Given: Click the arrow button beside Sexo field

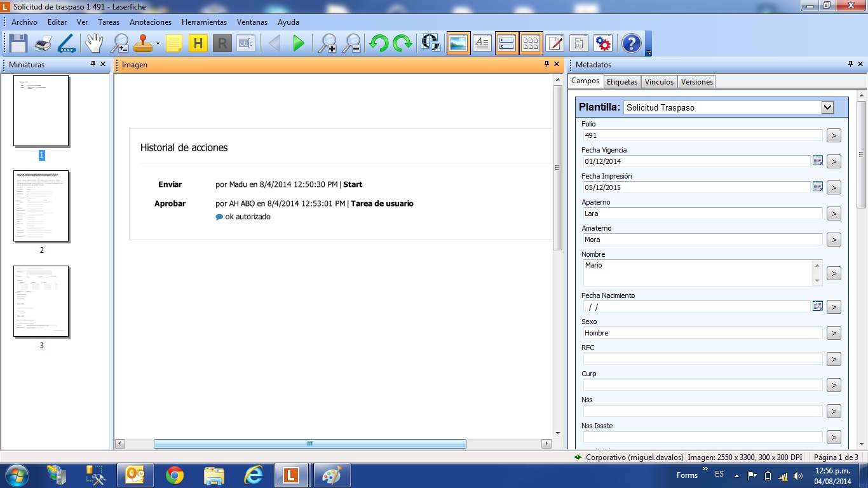Looking at the screenshot, I should click(x=834, y=333).
